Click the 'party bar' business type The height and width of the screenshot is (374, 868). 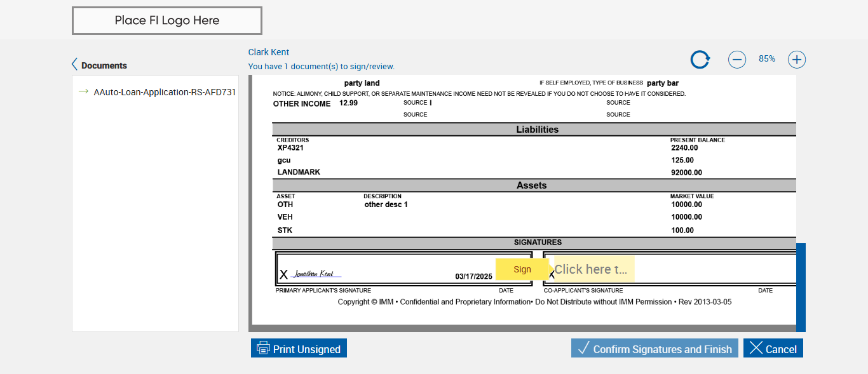663,83
